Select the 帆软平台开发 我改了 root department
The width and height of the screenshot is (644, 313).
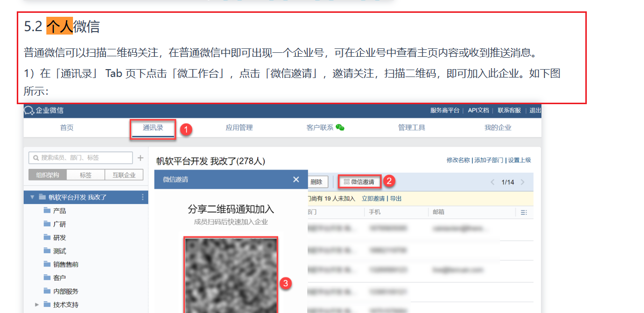point(86,197)
